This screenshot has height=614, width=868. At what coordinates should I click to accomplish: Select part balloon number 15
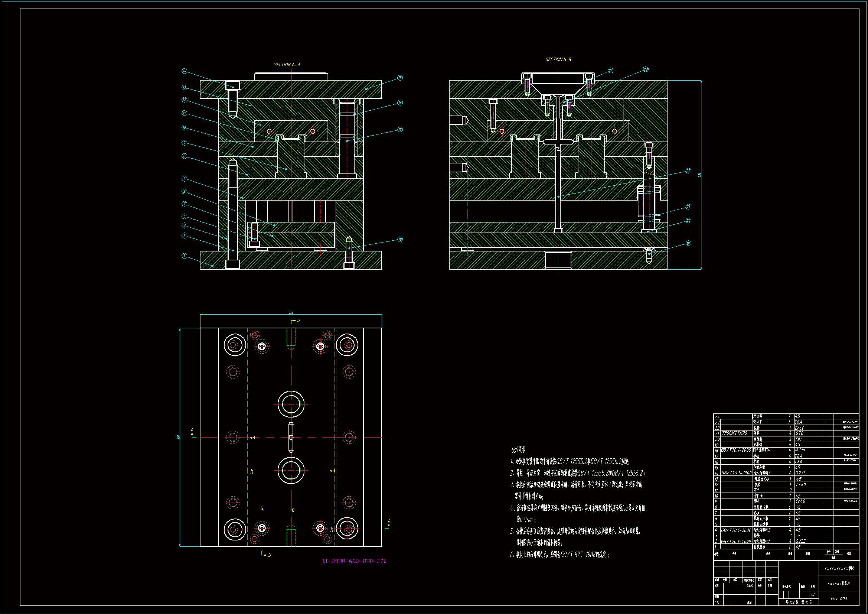[x=400, y=78]
